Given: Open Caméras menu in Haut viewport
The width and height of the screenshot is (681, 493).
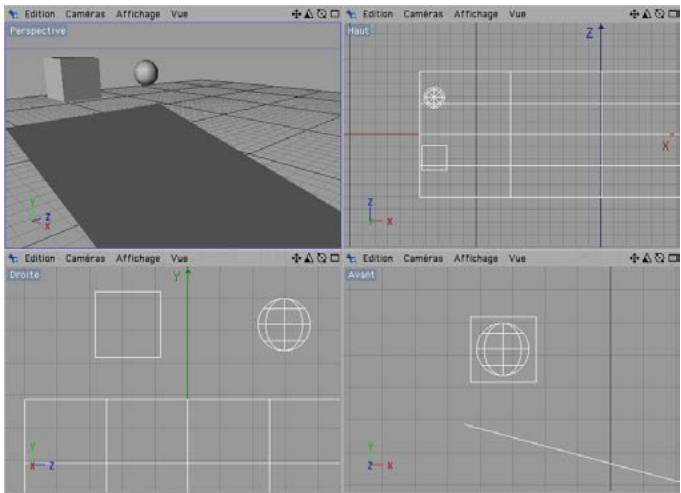Looking at the screenshot, I should click(x=423, y=14).
